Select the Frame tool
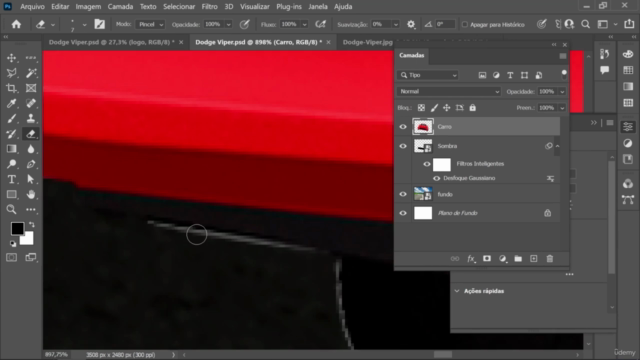Image resolution: width=640 pixels, height=360 pixels. (x=31, y=88)
